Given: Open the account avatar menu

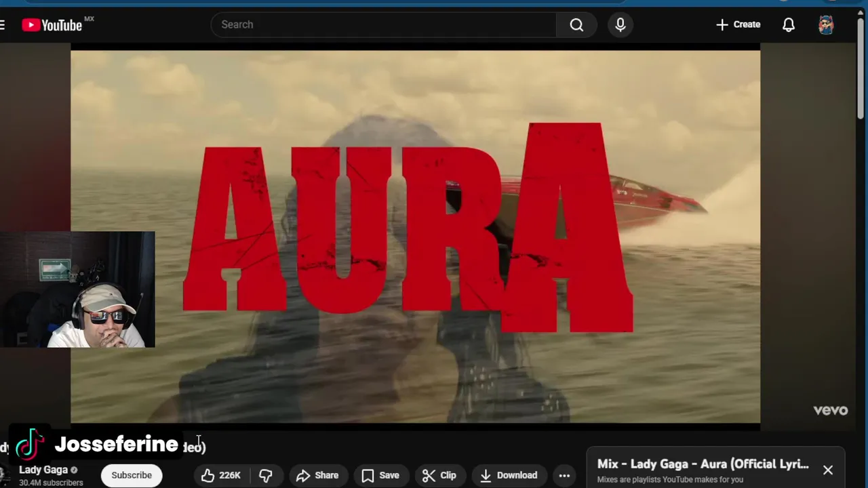Looking at the screenshot, I should tap(825, 25).
